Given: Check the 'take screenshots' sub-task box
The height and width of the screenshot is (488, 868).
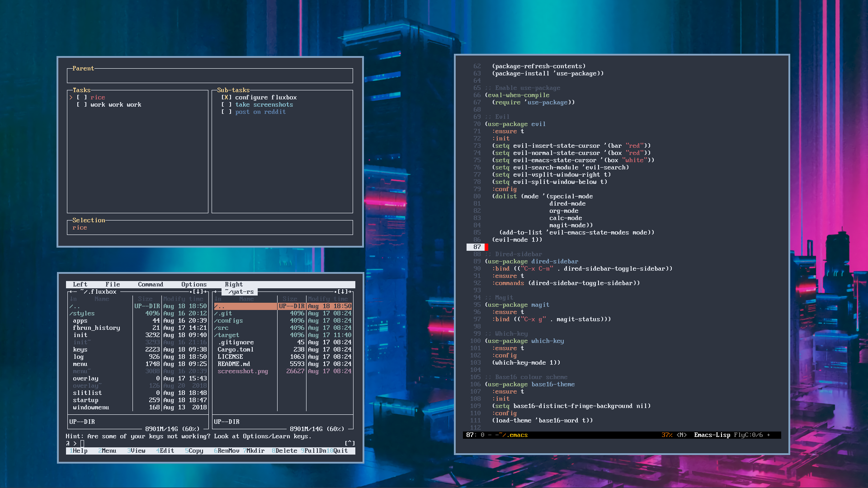Looking at the screenshot, I should coord(226,104).
